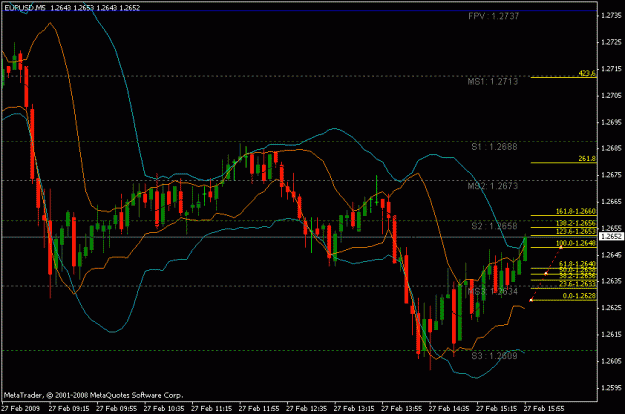This screenshot has width=625, height=414.
Task: Click the current price tag 1.2652
Action: pos(611,236)
